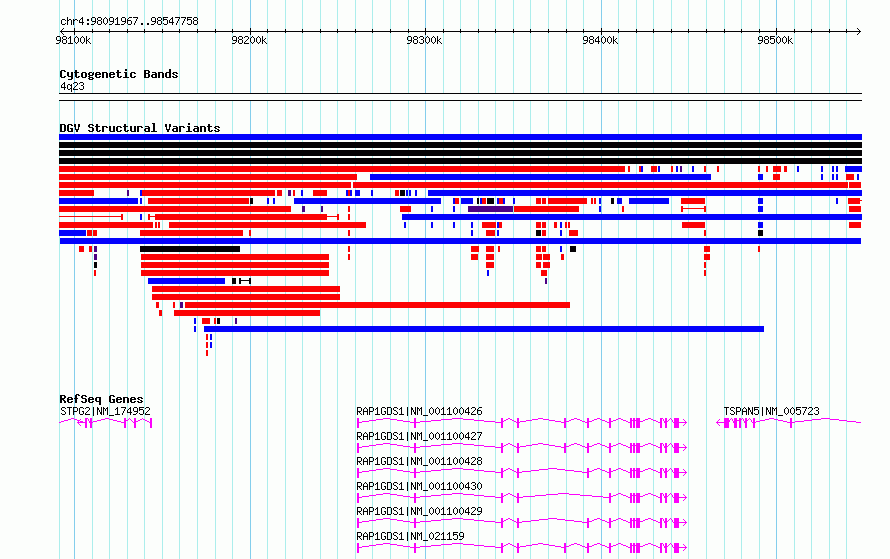Click the 4q23 band label
The height and width of the screenshot is (559, 890).
(72, 86)
